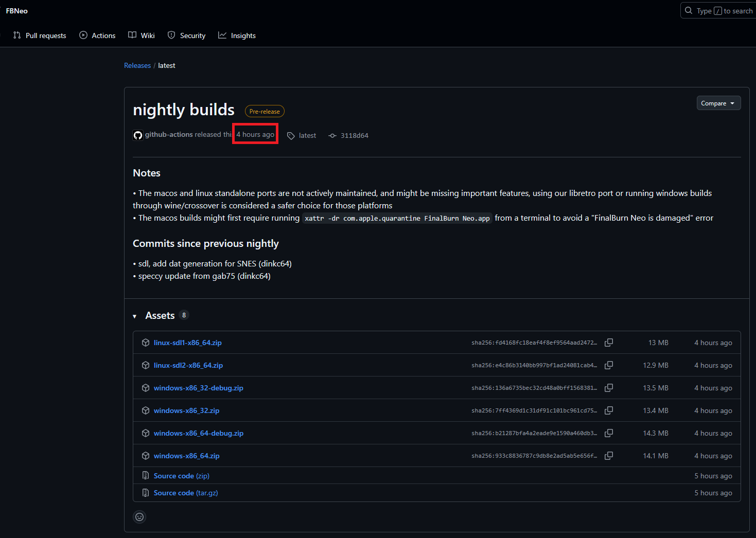Click the search magnifier icon
756x538 pixels.
[x=689, y=10]
